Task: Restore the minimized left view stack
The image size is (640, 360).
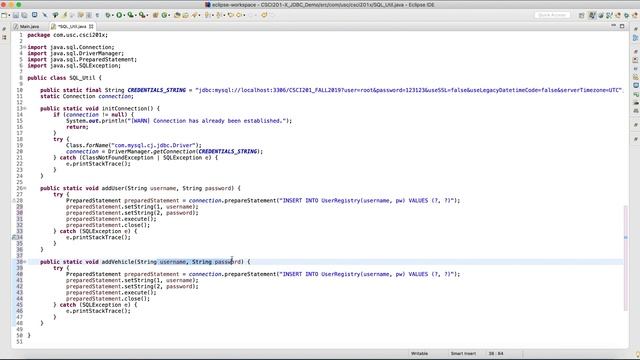Action: tap(4, 29)
